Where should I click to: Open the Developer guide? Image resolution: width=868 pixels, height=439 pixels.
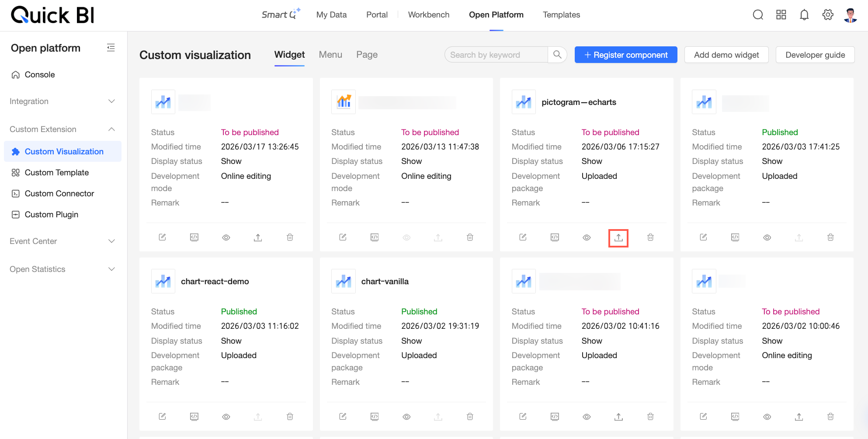tap(815, 55)
